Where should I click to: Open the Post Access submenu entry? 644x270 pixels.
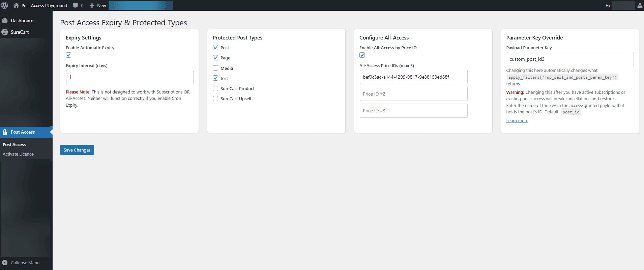14,144
